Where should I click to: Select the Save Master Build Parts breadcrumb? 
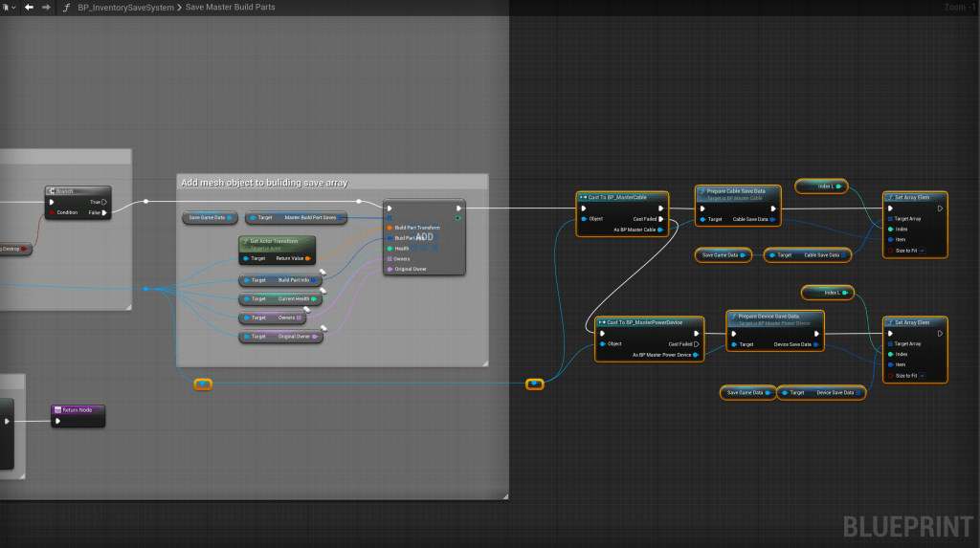(x=228, y=8)
